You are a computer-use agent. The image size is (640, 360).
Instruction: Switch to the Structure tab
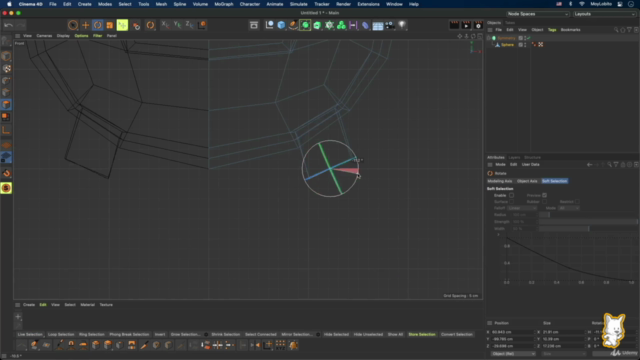532,158
